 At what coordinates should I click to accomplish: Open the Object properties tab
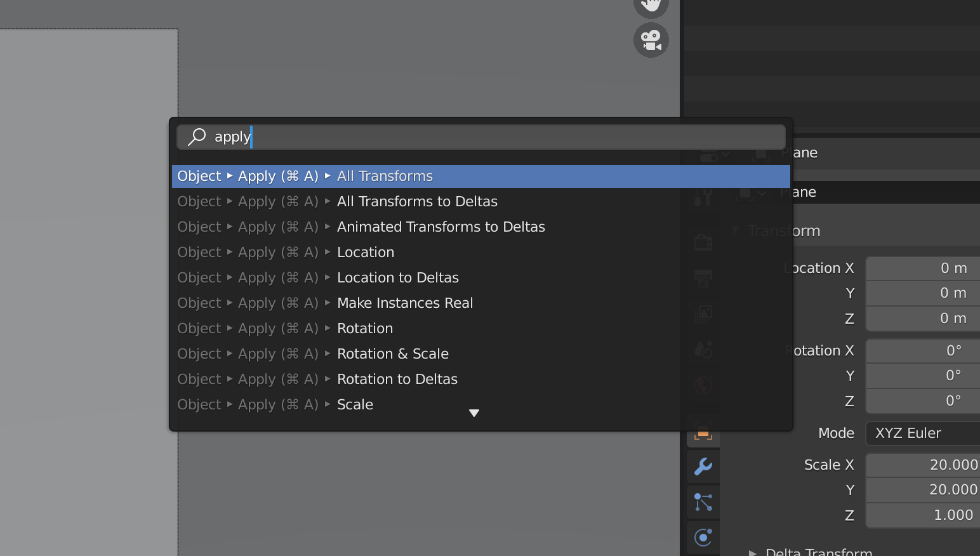pyautogui.click(x=703, y=434)
